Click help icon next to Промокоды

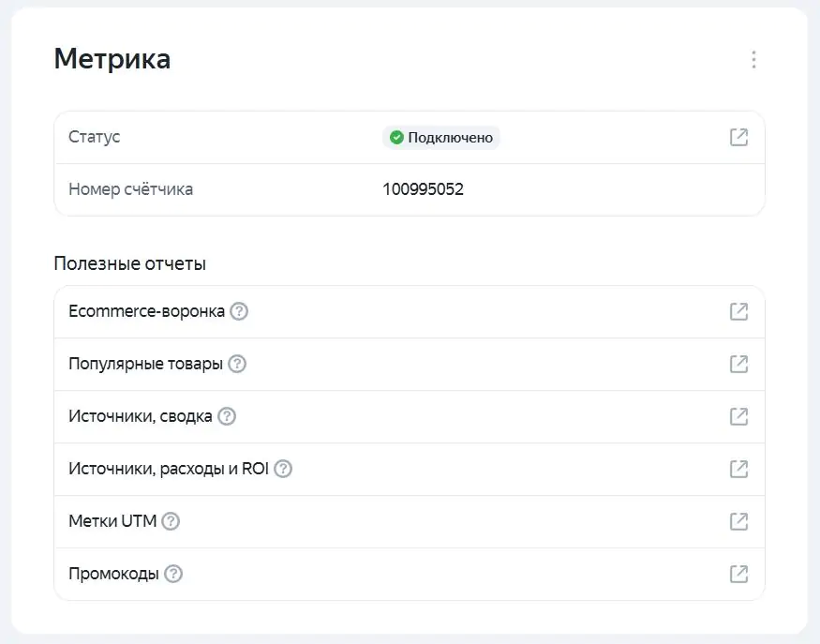173,574
